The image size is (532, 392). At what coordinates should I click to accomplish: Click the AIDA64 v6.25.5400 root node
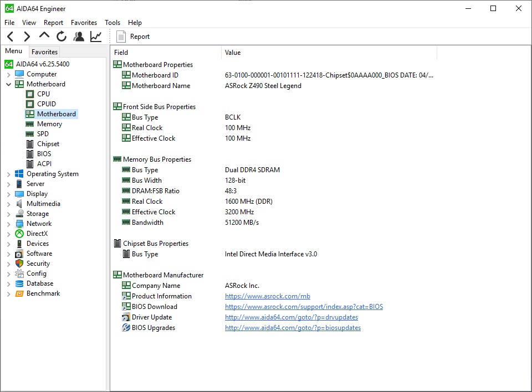click(43, 64)
